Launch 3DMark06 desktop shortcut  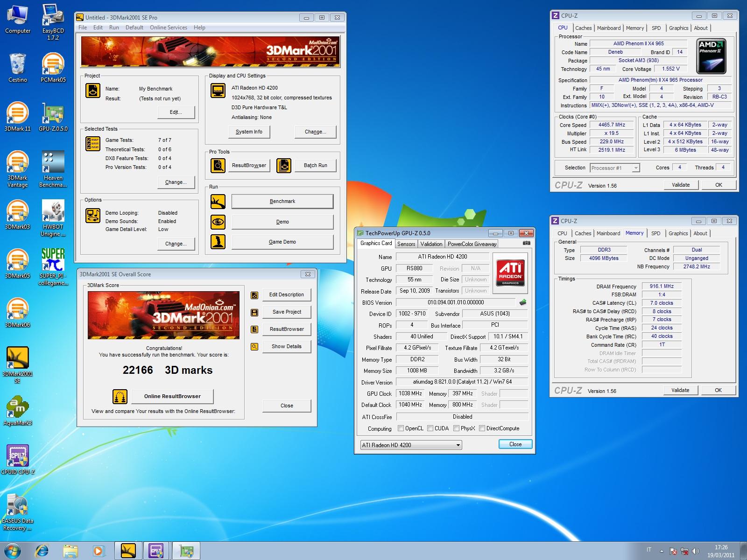(x=18, y=313)
